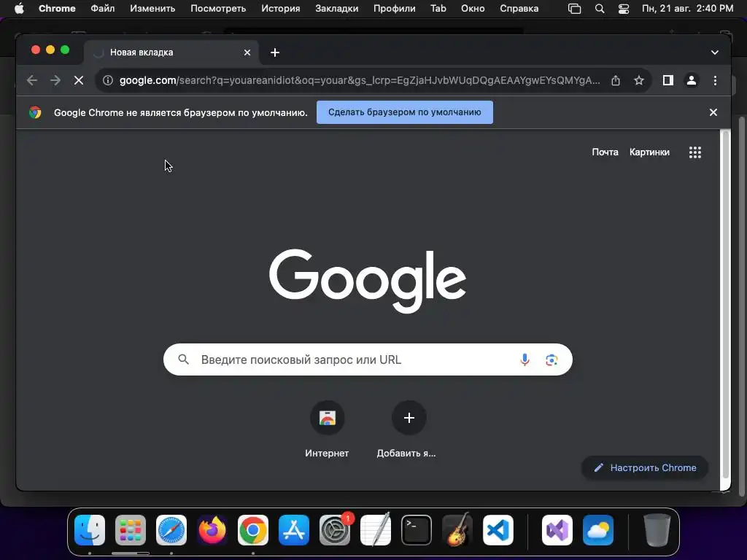The image size is (747, 560).
Task: Open Trash from the dock
Action: tap(657, 530)
